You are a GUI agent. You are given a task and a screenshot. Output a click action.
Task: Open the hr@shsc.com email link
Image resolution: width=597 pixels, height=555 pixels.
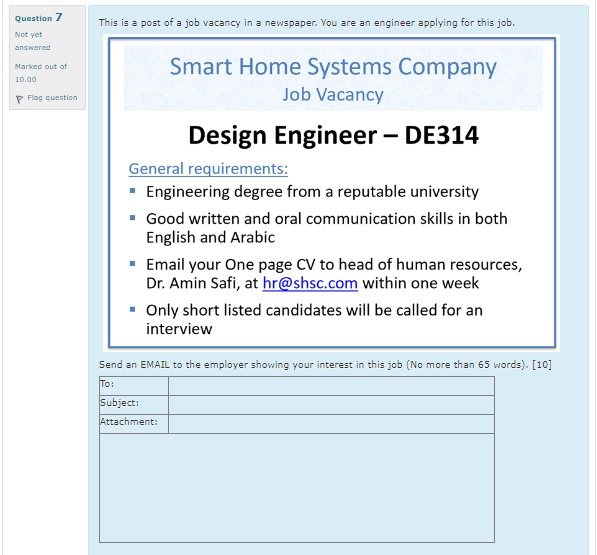coord(310,283)
